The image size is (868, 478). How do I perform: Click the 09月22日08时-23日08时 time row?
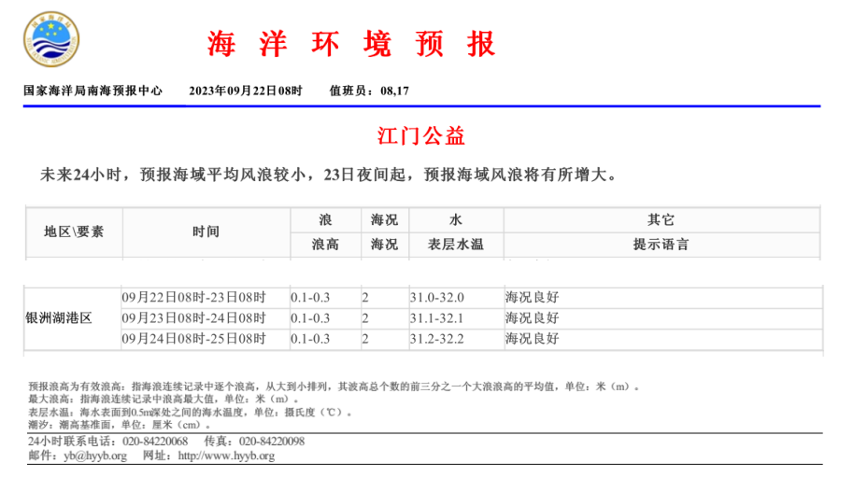coord(193,298)
